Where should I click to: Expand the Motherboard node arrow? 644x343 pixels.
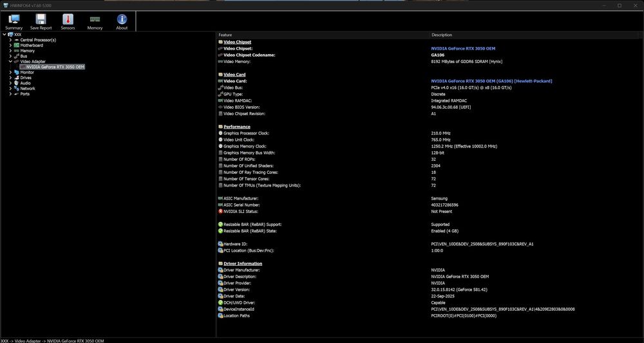(x=10, y=45)
